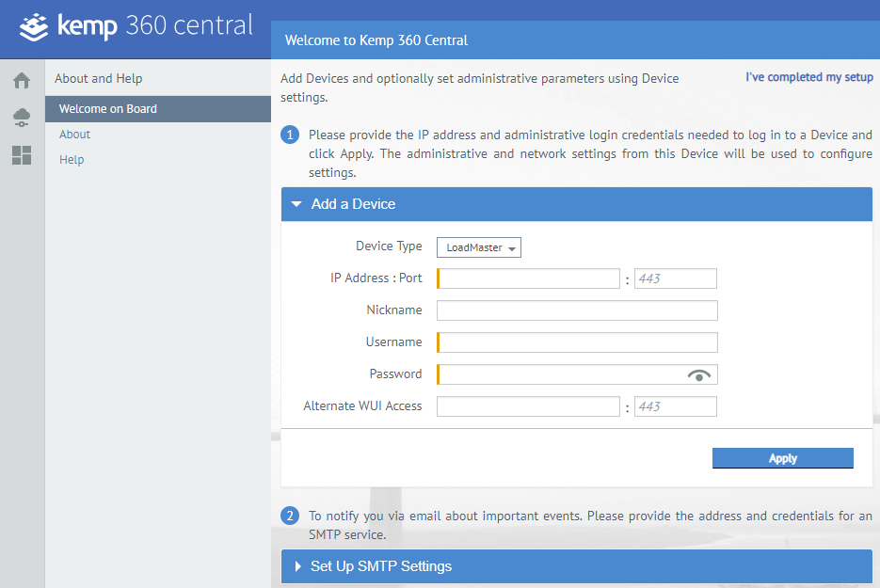Open the Help menu item
This screenshot has width=880, height=588.
(x=72, y=159)
